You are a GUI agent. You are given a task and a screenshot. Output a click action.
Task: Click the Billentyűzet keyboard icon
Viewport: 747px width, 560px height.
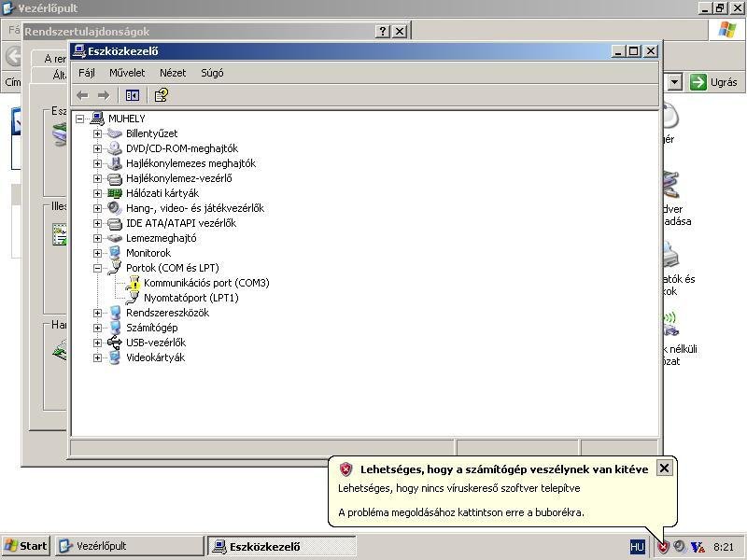114,133
